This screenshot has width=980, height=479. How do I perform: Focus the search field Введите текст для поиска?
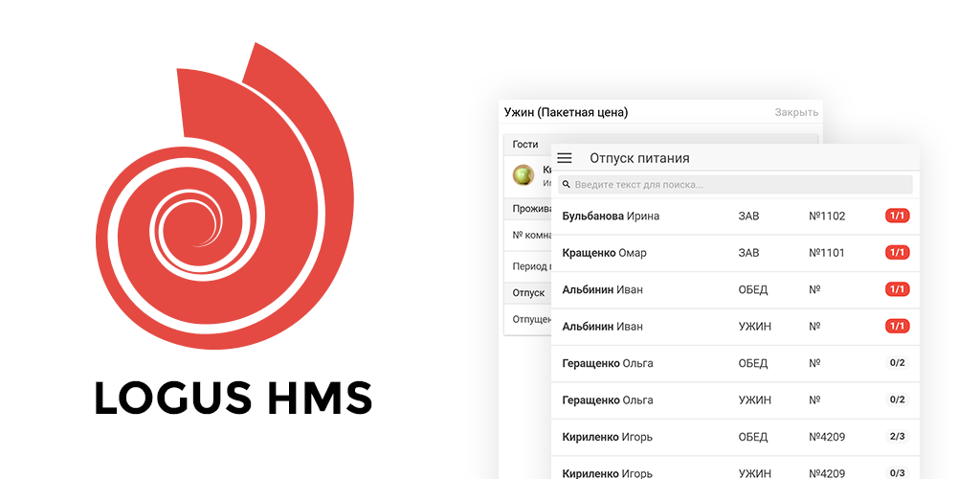[735, 185]
